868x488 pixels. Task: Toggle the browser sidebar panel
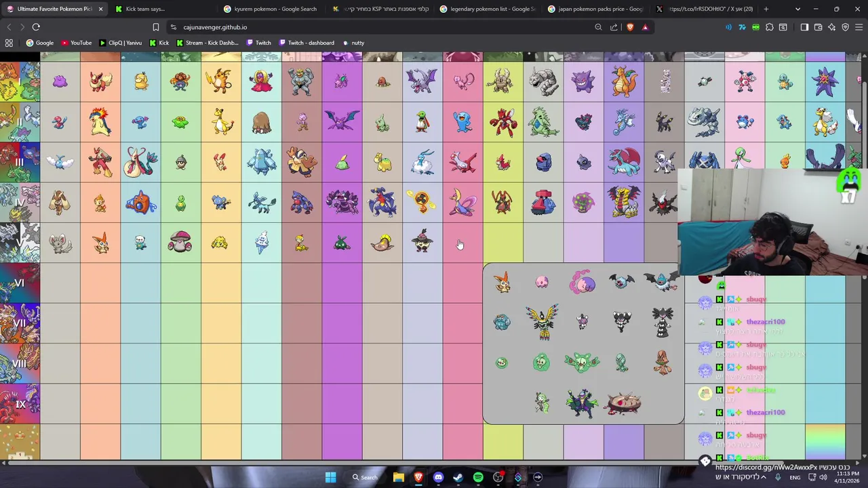pos(804,27)
